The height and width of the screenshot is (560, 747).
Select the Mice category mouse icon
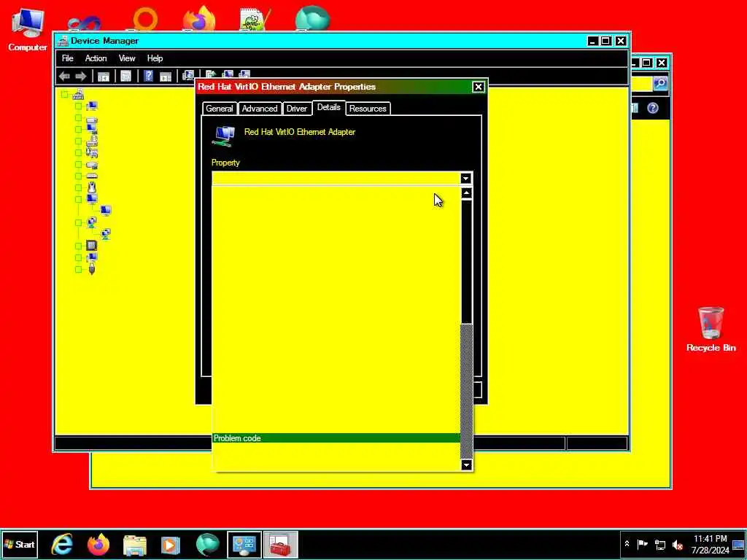click(x=92, y=187)
